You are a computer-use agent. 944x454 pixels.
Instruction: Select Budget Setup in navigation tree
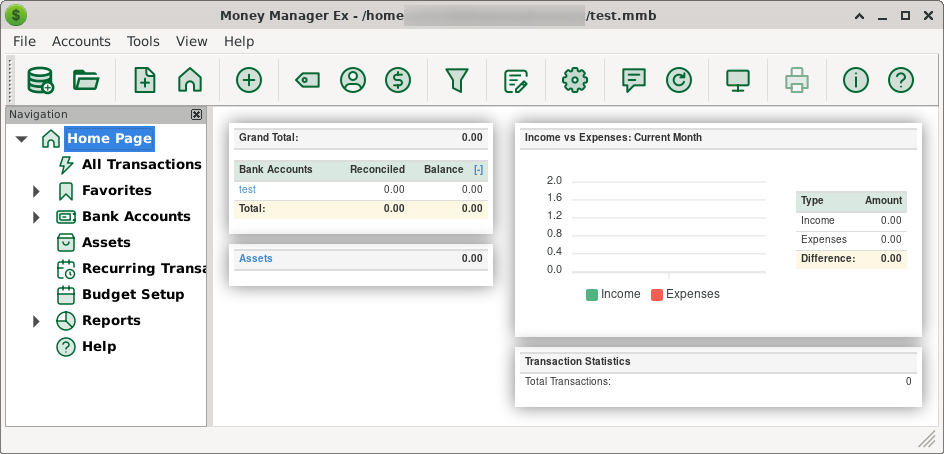coord(133,295)
